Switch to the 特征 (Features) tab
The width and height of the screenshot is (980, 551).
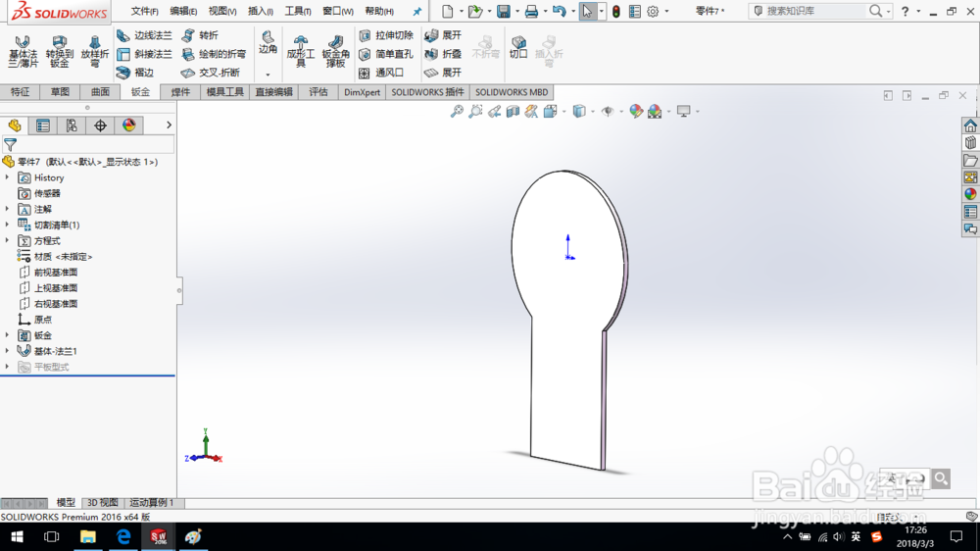coord(20,92)
